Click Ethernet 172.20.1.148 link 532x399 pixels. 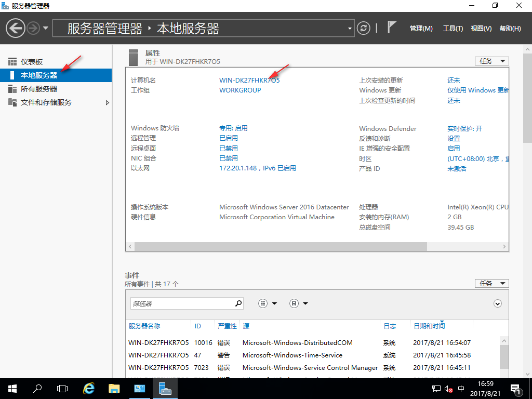click(x=258, y=168)
